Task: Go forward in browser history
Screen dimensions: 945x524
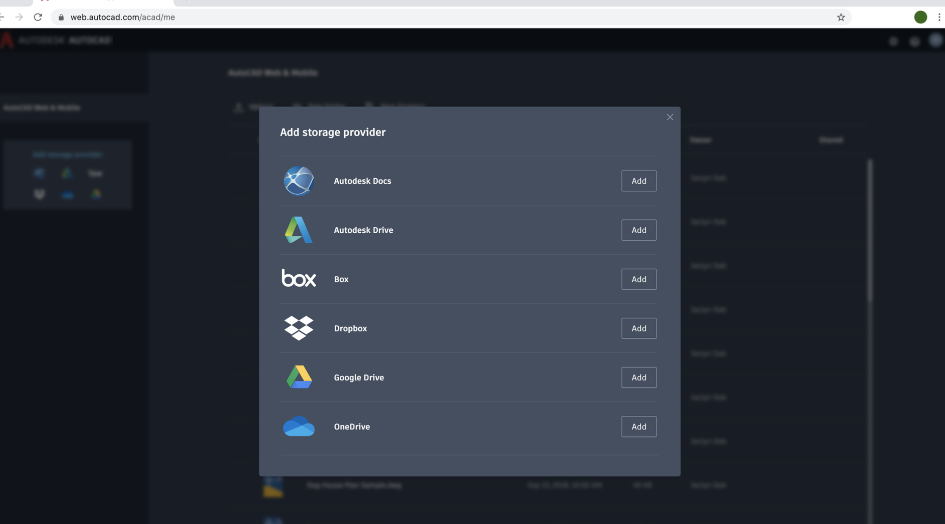Action: tap(19, 17)
